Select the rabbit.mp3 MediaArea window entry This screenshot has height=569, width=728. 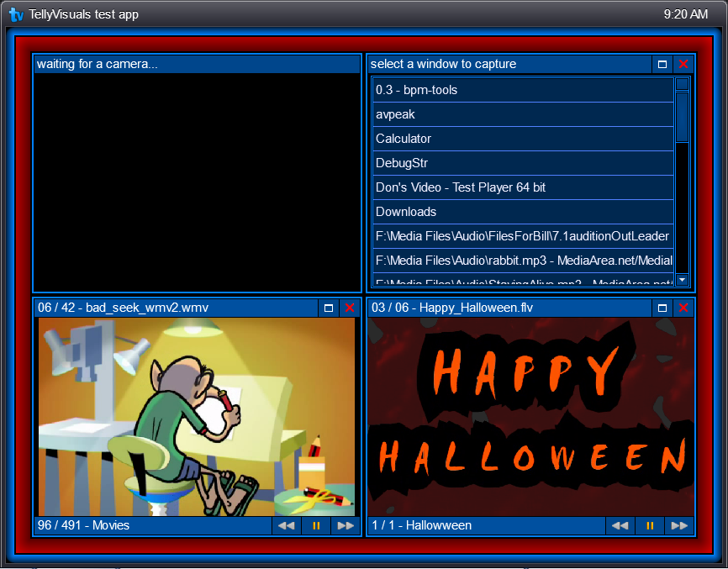(x=523, y=261)
